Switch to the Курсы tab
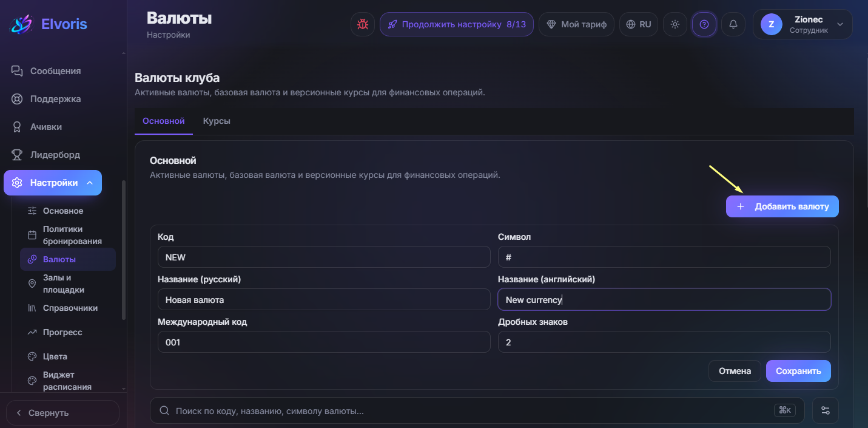The height and width of the screenshot is (428, 868). click(217, 121)
